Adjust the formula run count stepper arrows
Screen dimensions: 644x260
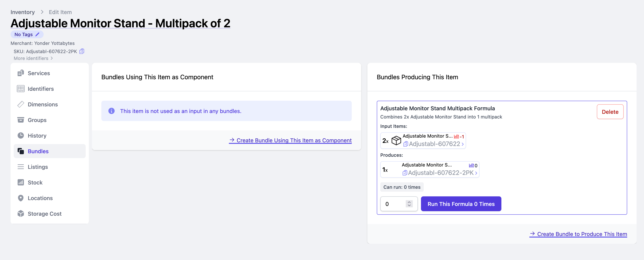[409, 204]
